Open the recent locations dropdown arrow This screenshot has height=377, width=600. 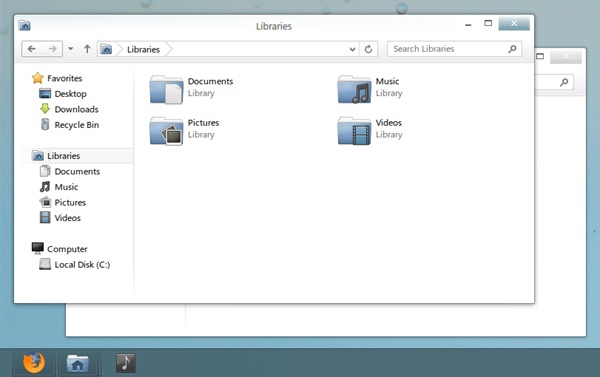click(x=71, y=49)
